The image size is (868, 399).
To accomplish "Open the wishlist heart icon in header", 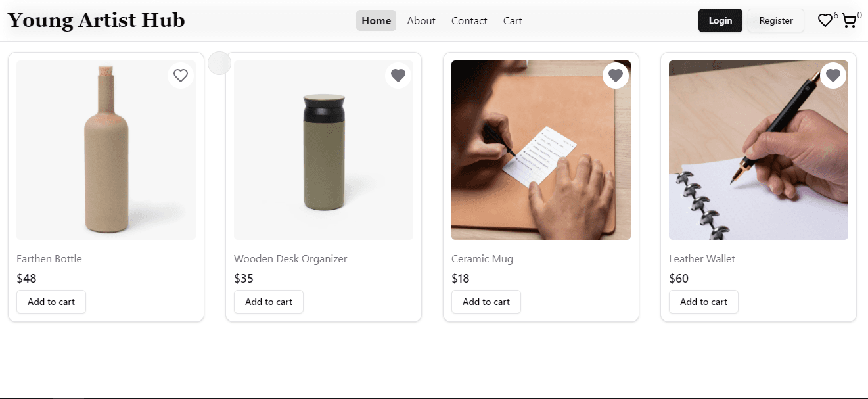I will click(825, 21).
